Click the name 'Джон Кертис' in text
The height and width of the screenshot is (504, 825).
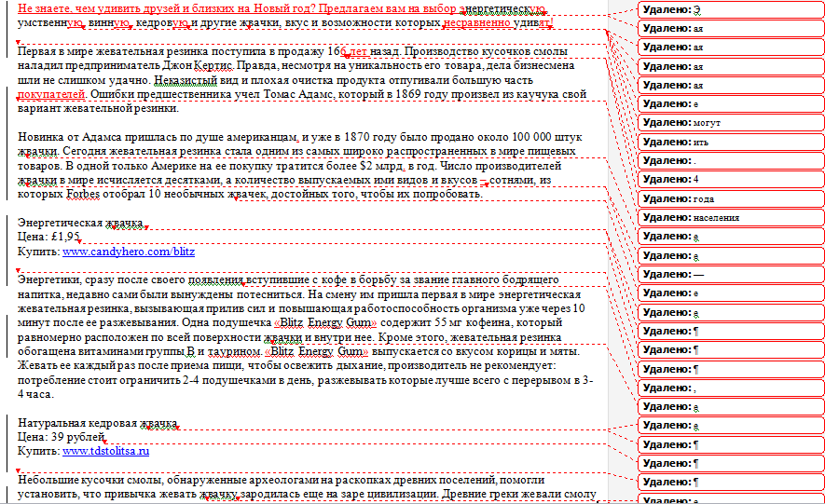tap(198, 66)
